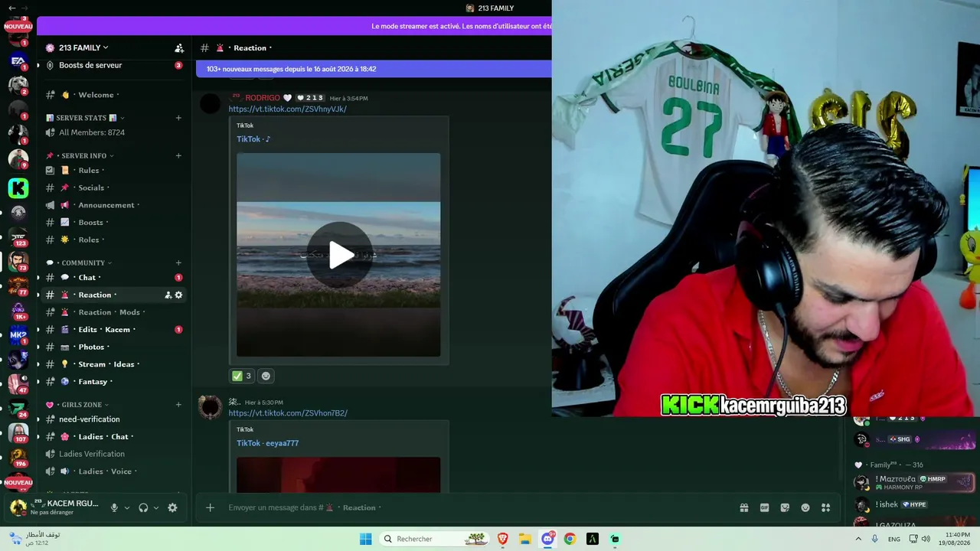
Task: Open the Boosts de serveur entry
Action: coord(115,65)
